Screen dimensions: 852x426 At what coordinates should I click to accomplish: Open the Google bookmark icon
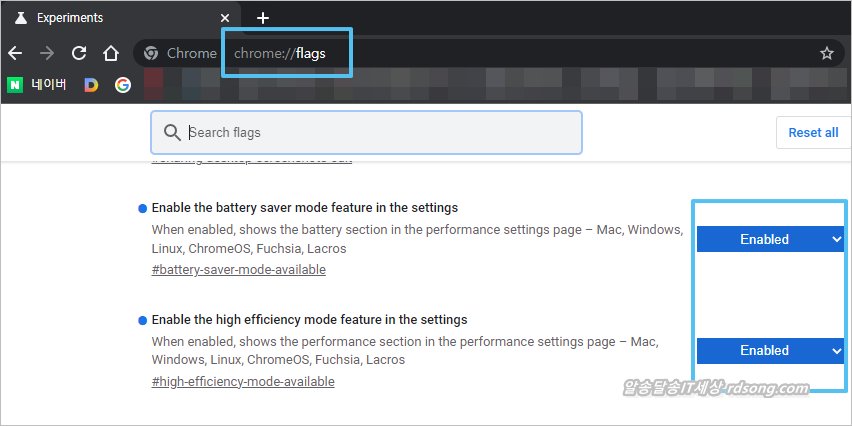122,85
